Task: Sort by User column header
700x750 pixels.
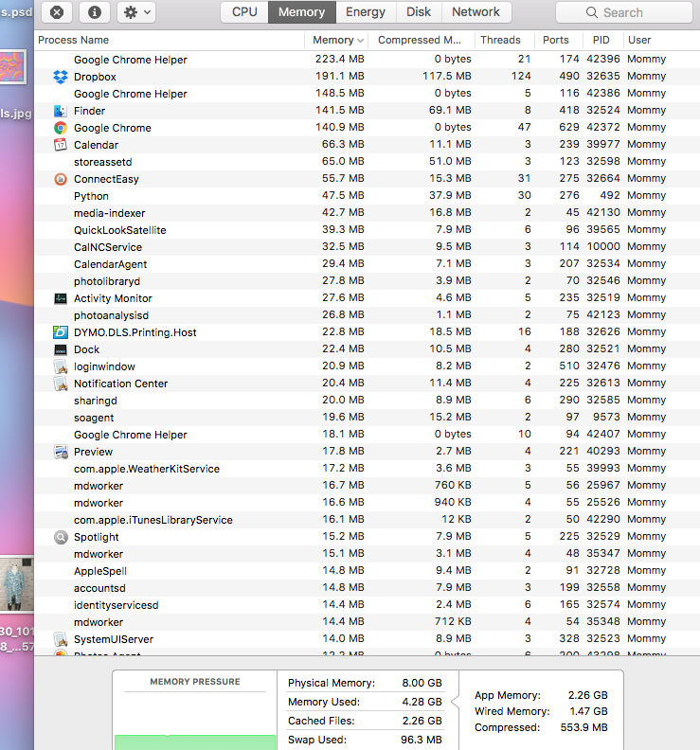Action: [661, 40]
